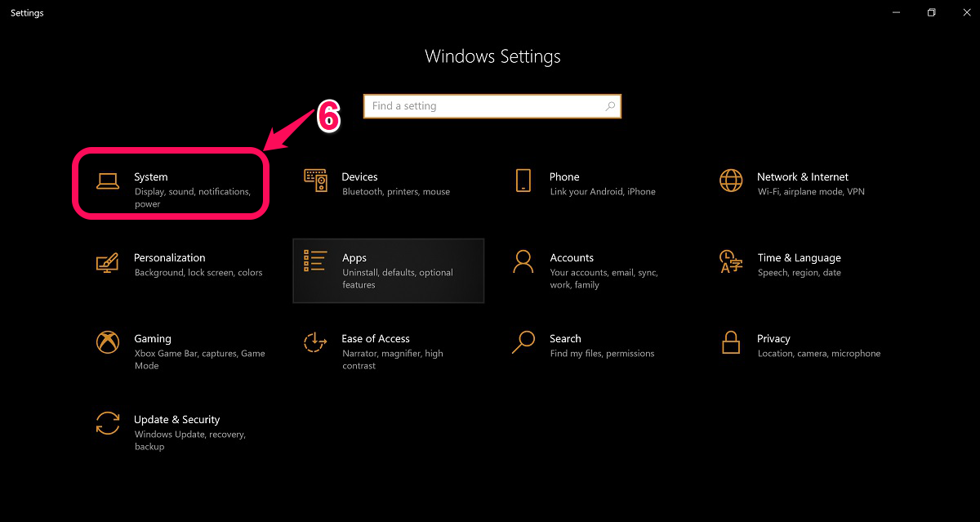Open the System laptop icon
The image size is (980, 522).
click(x=108, y=181)
